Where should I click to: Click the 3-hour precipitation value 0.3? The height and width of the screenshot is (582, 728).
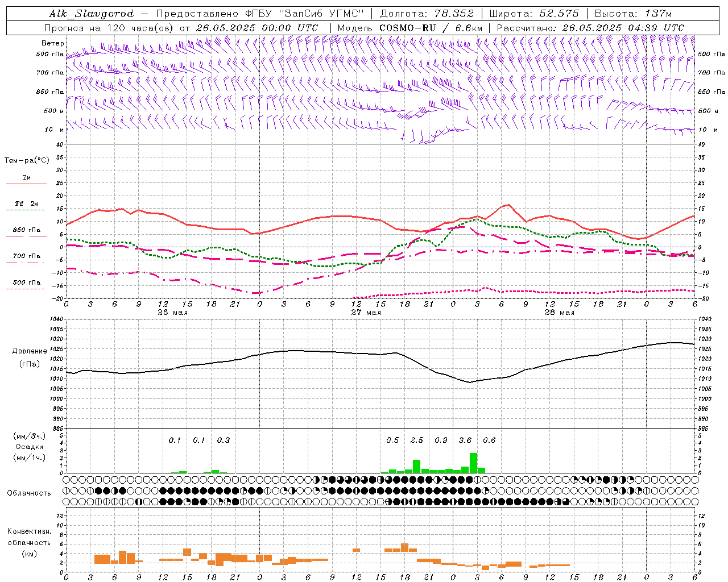[224, 440]
